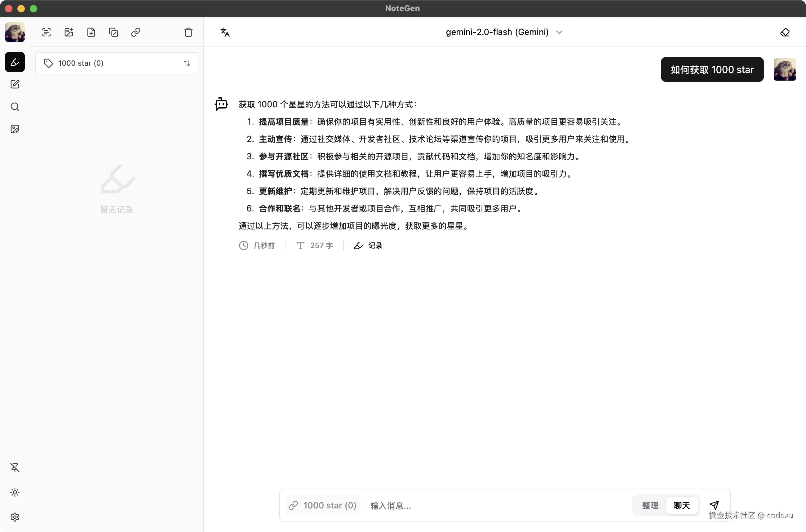Screen dimensions: 806x532
Task: Open the search page in sidebar
Action: tap(15, 107)
